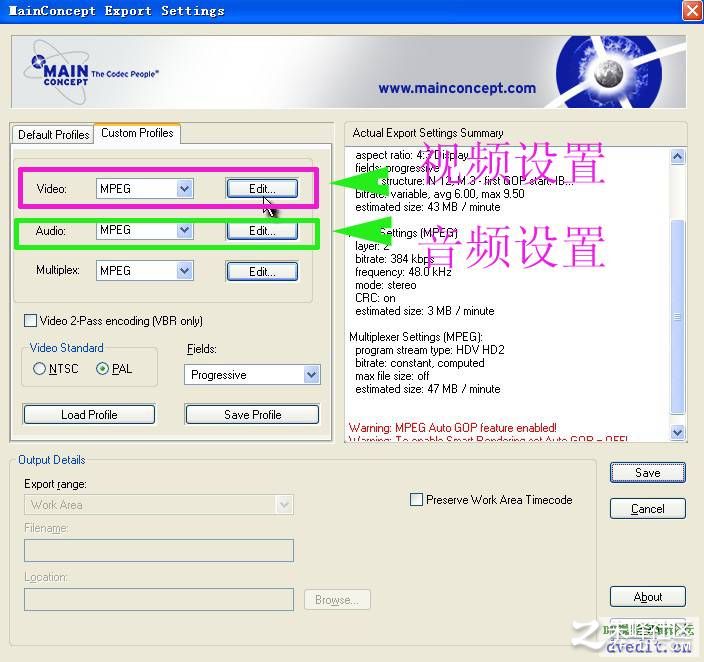Image resolution: width=704 pixels, height=662 pixels.
Task: Click the www.mainconcept.com banner link
Action: [x=457, y=88]
